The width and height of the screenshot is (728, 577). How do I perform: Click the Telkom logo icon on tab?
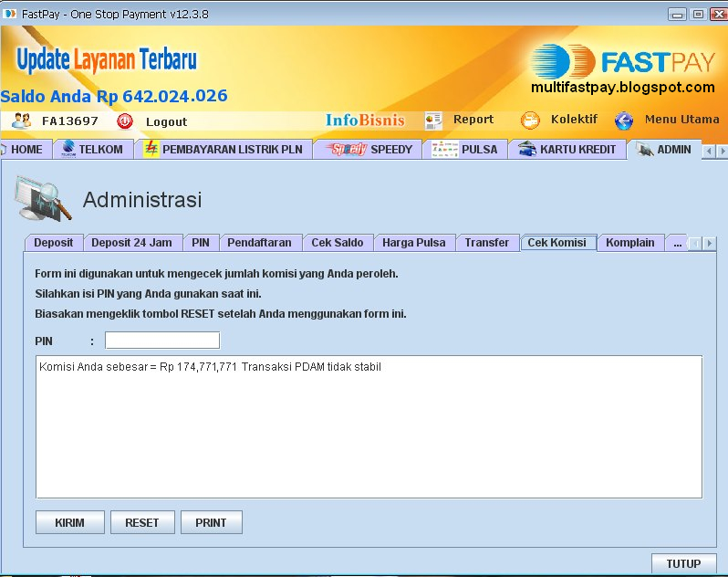(68, 149)
